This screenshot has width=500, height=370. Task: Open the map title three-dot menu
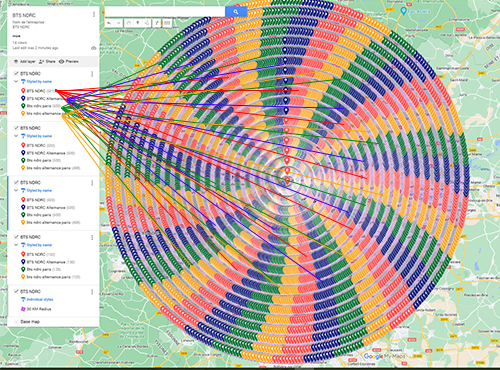pos(94,15)
